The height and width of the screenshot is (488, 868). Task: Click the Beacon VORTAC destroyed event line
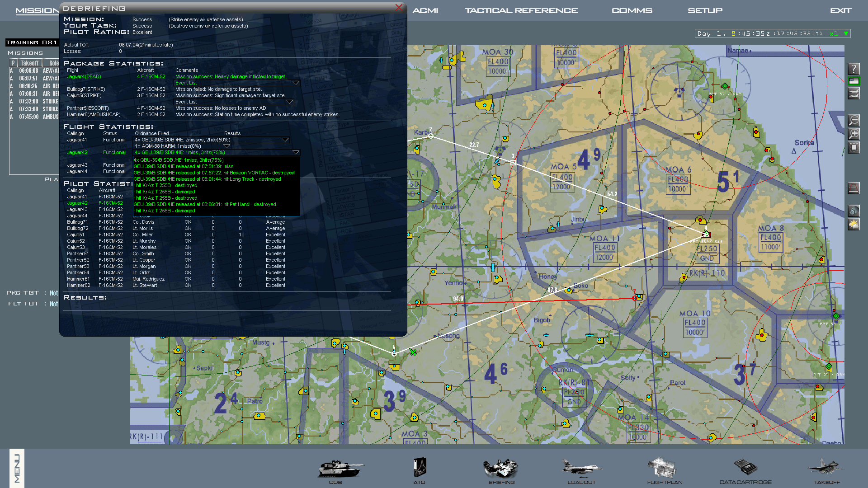click(214, 173)
